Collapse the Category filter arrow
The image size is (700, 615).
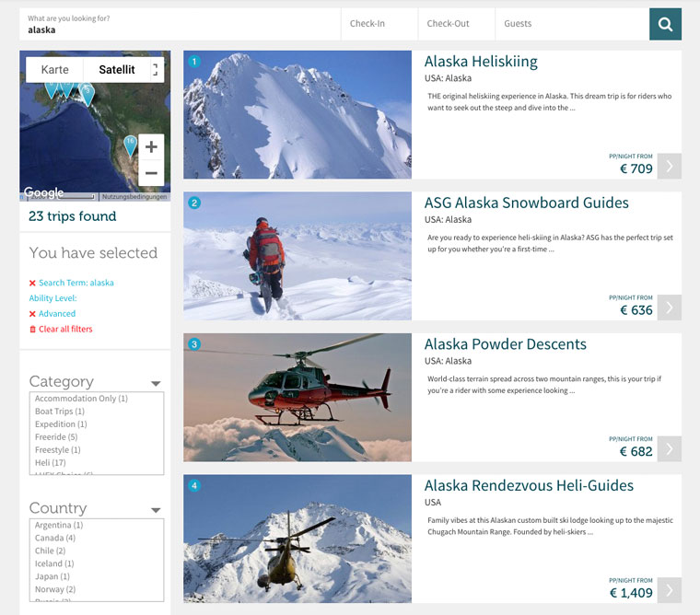click(156, 383)
